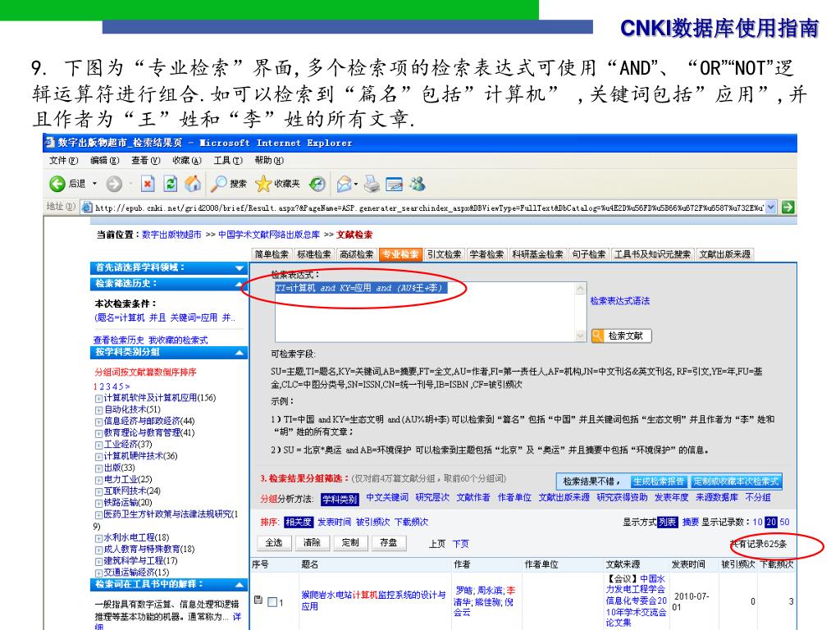Switch to the 学者检索 tab
Viewport: 840px width, 630px height.
coord(486,254)
